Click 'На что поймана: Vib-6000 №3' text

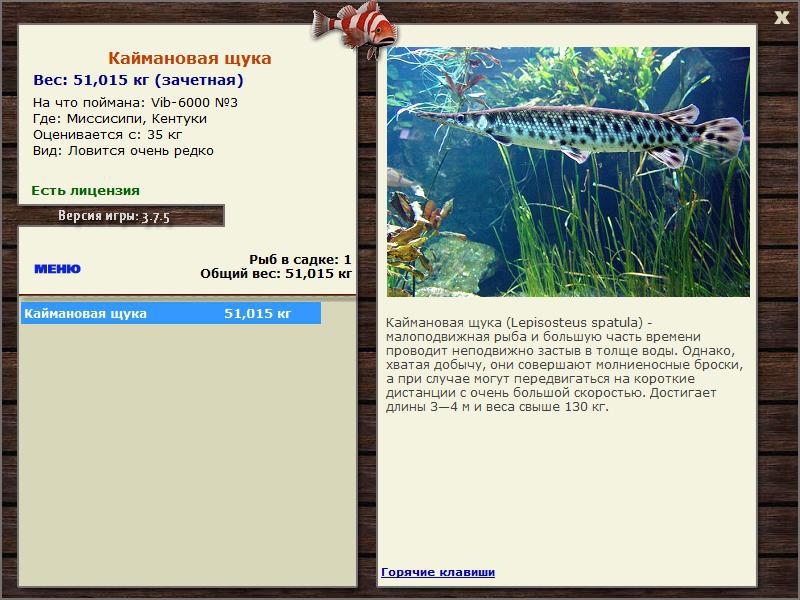pyautogui.click(x=135, y=103)
